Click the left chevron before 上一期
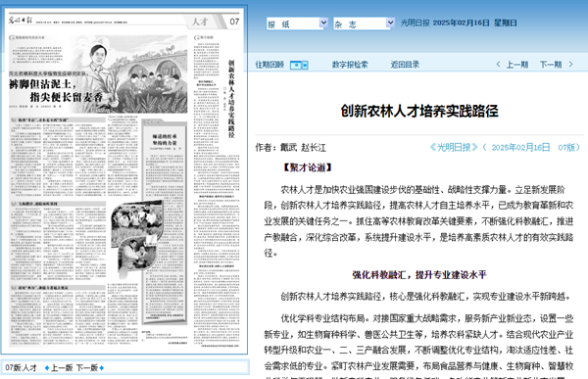 click(498, 65)
